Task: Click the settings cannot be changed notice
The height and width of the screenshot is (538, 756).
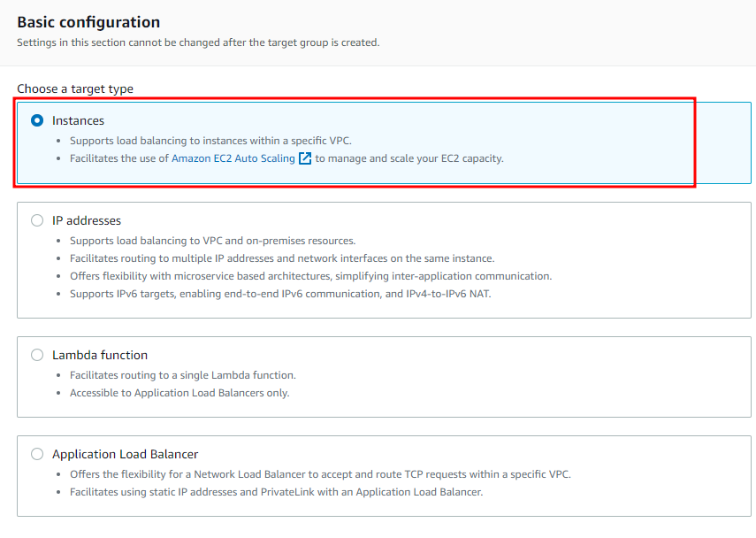Action: 198,42
